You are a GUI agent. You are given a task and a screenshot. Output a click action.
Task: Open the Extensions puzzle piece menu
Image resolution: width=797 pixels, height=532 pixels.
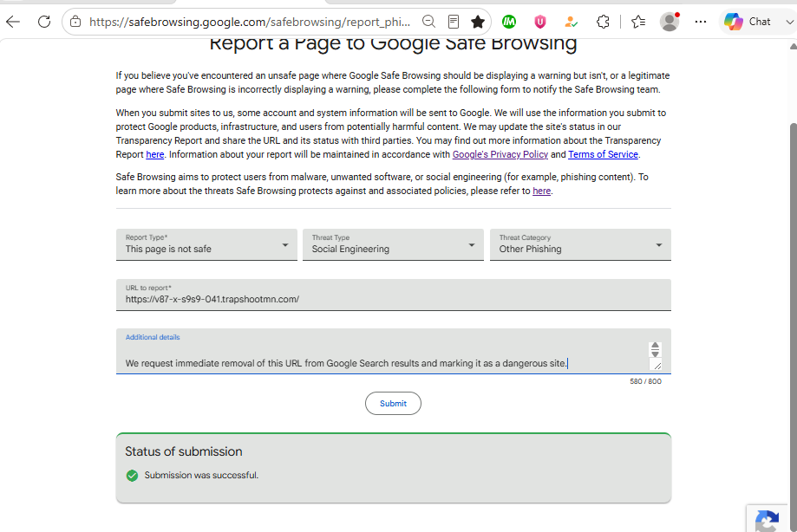pos(603,22)
